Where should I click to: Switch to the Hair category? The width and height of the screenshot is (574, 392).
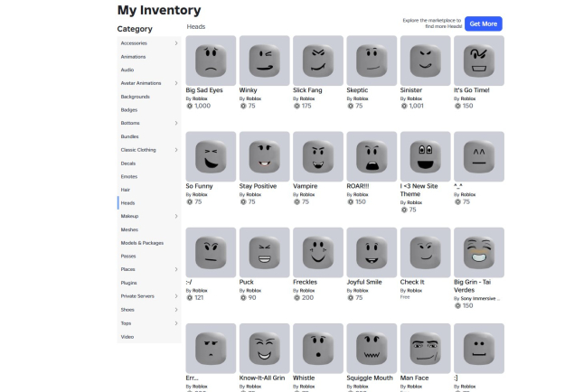[x=126, y=190]
